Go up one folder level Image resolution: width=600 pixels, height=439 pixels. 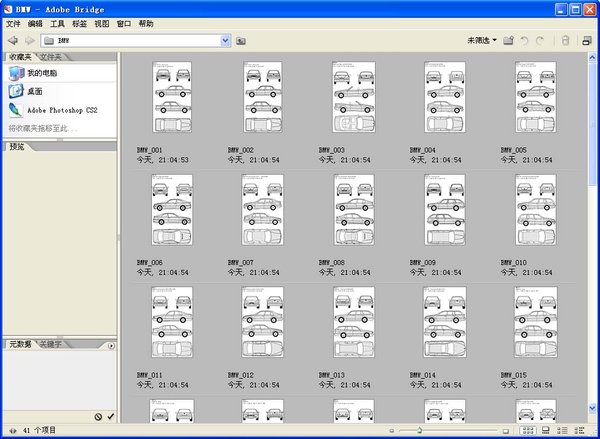click(x=241, y=41)
